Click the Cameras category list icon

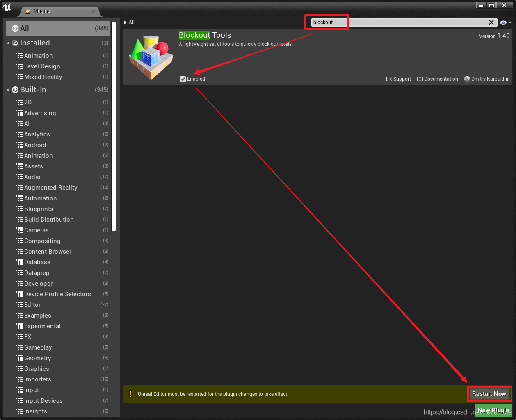(x=19, y=230)
